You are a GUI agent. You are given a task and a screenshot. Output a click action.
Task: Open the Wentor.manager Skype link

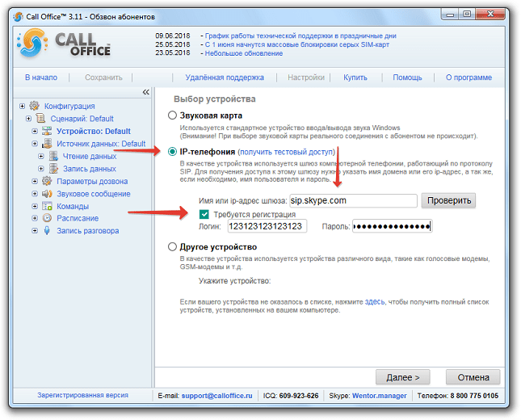click(380, 396)
